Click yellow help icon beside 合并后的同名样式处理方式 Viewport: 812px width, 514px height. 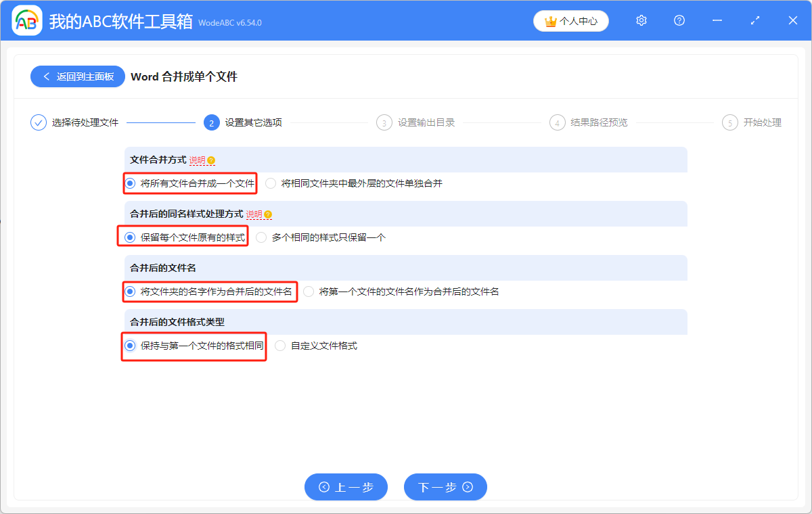pos(268,214)
